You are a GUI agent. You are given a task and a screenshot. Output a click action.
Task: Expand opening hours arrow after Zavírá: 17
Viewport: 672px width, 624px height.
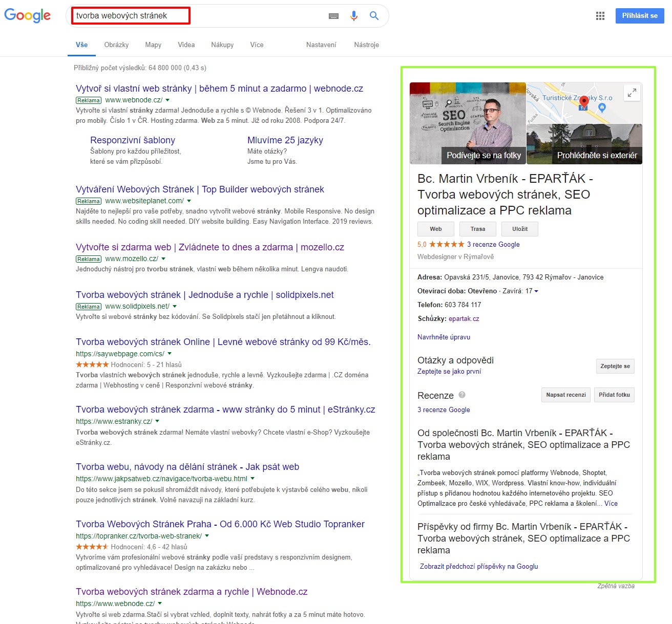536,291
